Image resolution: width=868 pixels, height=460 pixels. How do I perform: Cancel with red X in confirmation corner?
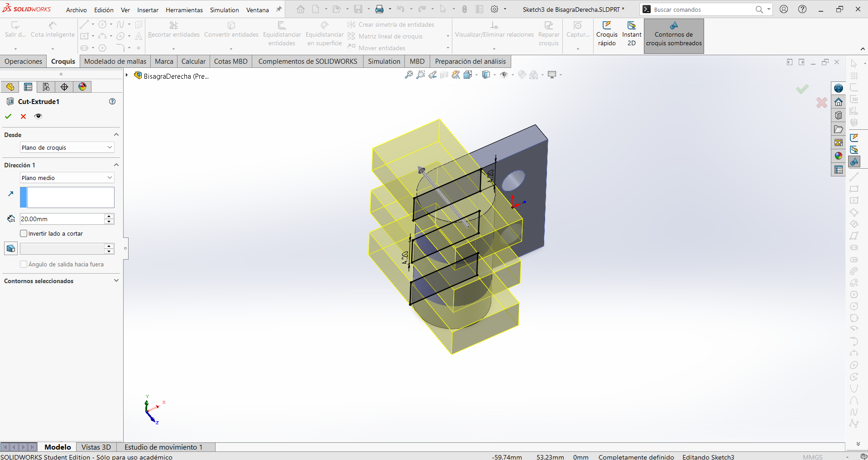tap(822, 103)
